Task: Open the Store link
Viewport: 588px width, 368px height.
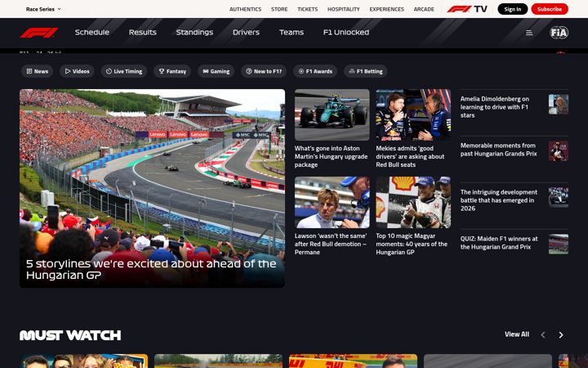Action: pyautogui.click(x=279, y=9)
